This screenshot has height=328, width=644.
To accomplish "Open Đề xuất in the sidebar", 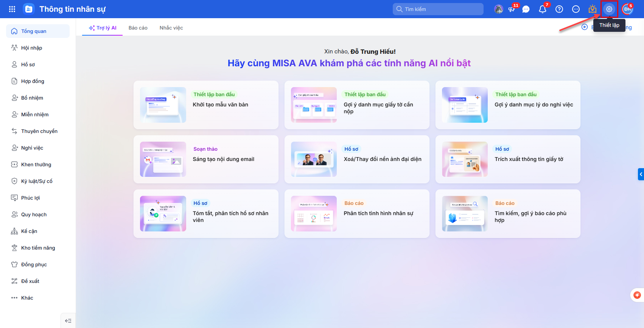I will [x=38, y=281].
